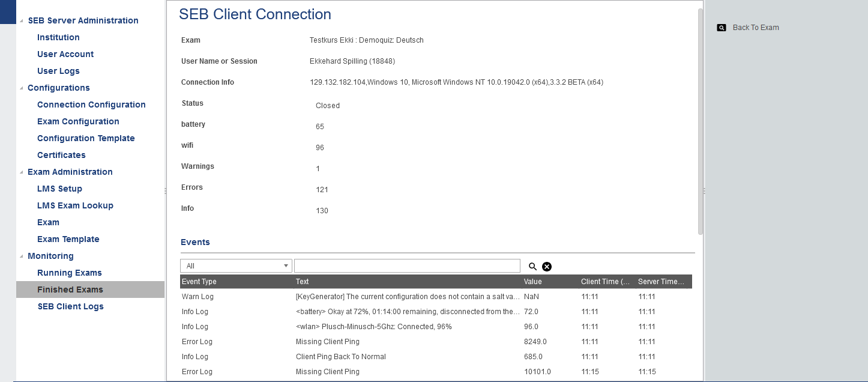Open the Certificates section

point(61,155)
